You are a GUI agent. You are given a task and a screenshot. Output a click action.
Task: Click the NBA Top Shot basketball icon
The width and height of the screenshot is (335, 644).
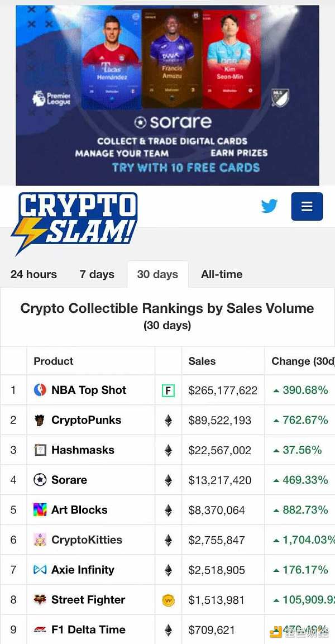(x=40, y=390)
